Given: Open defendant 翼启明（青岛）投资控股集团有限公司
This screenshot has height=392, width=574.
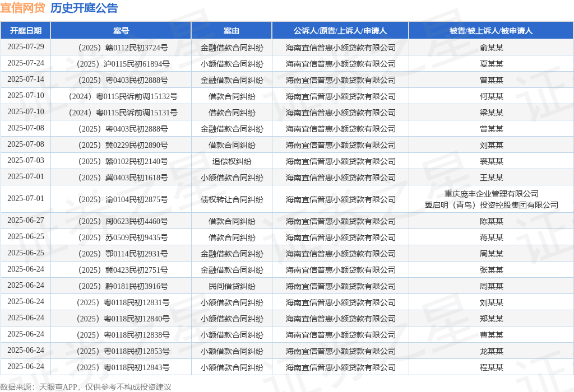Looking at the screenshot, I should tap(491, 205).
